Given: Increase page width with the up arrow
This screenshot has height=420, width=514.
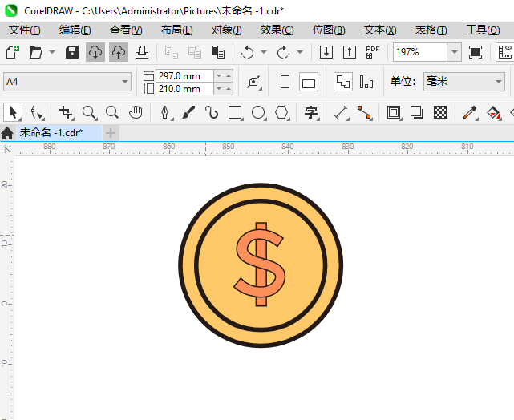Looking at the screenshot, I should 229,76.
